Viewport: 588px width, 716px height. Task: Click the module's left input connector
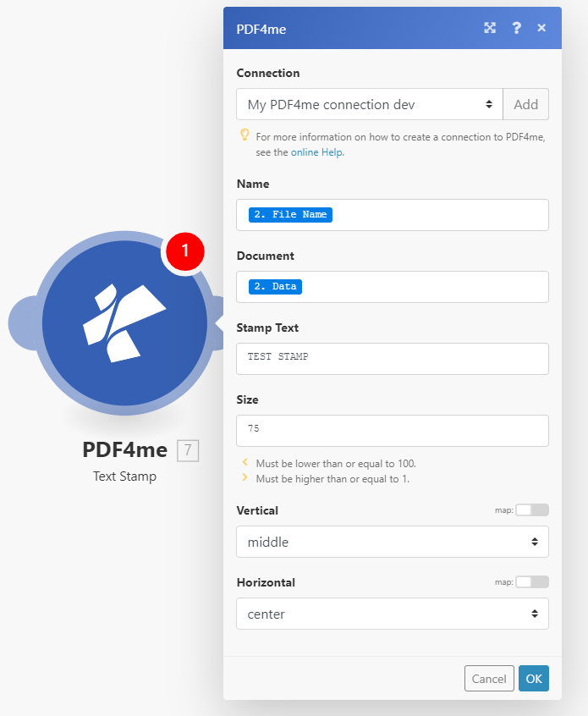[x=21, y=322]
